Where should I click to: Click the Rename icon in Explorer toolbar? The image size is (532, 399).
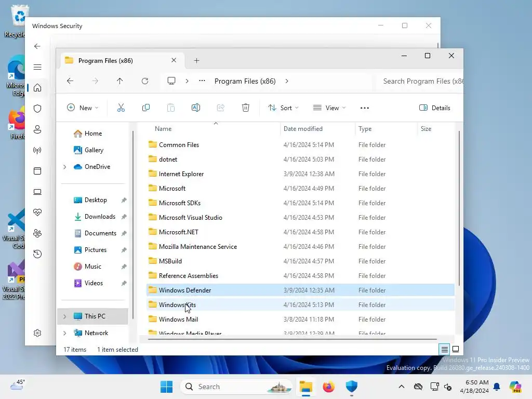coord(196,108)
